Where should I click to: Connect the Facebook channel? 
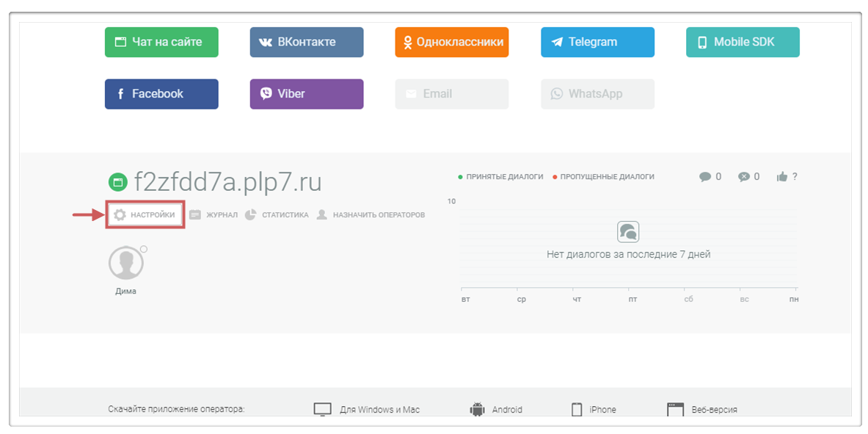(x=161, y=94)
